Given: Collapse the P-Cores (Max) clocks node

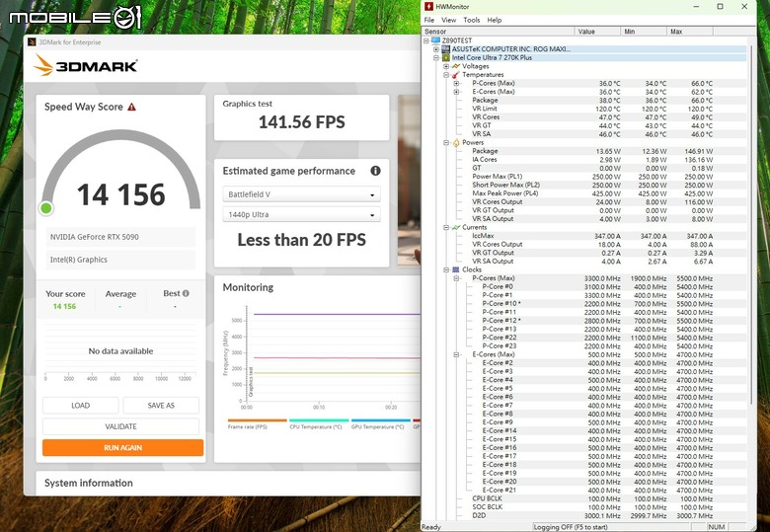Looking at the screenshot, I should [x=456, y=278].
